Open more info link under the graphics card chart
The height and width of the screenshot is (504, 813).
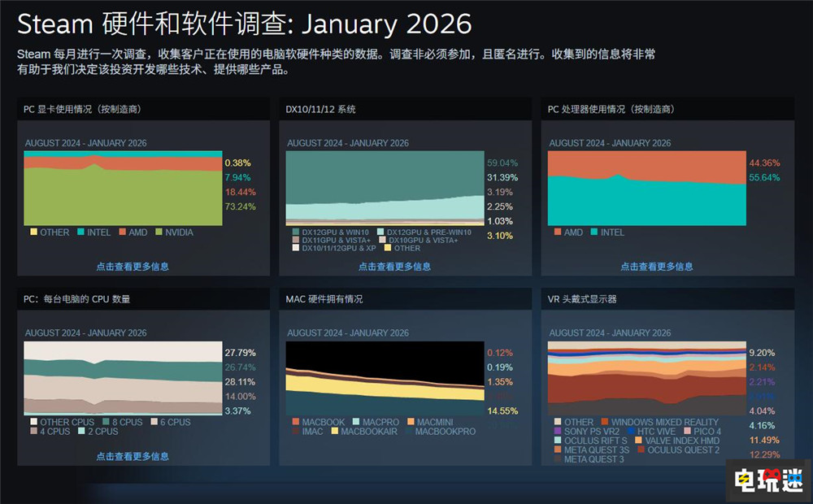[133, 267]
